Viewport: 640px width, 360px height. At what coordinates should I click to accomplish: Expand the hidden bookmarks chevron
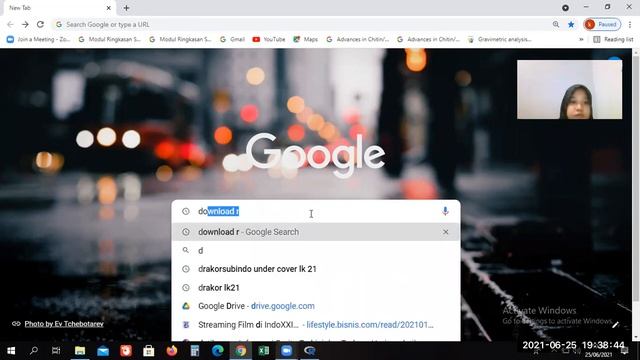(581, 39)
